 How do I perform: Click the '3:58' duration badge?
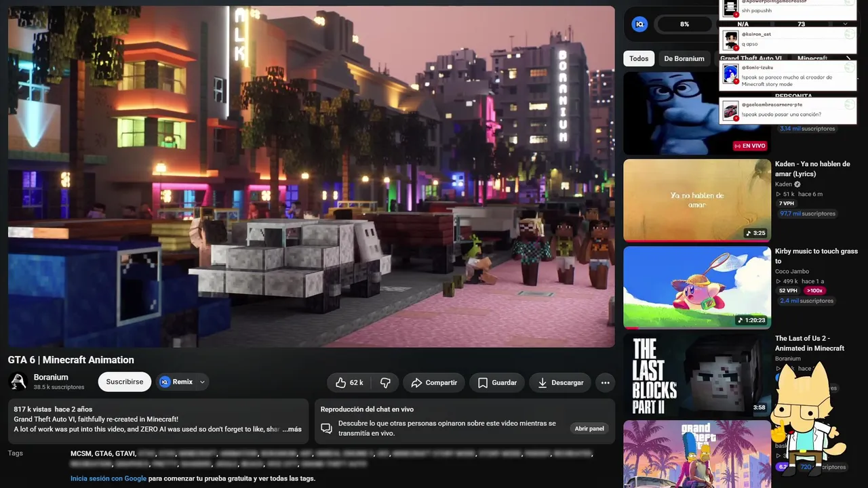tap(759, 407)
